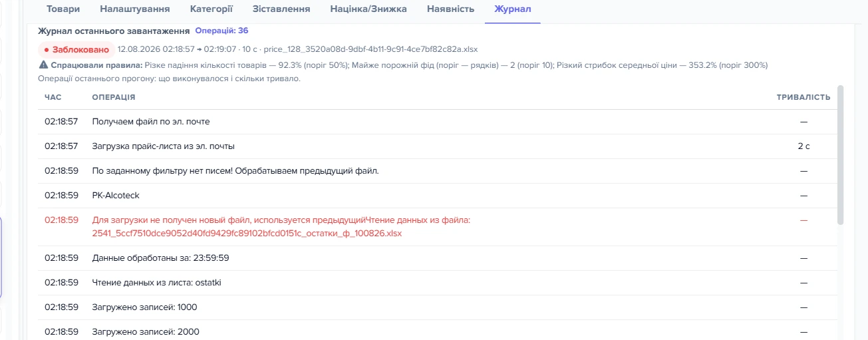Click the ТРИВАЛІСТЬ column header
Viewport: 868px width, 340px height.
pyautogui.click(x=803, y=97)
